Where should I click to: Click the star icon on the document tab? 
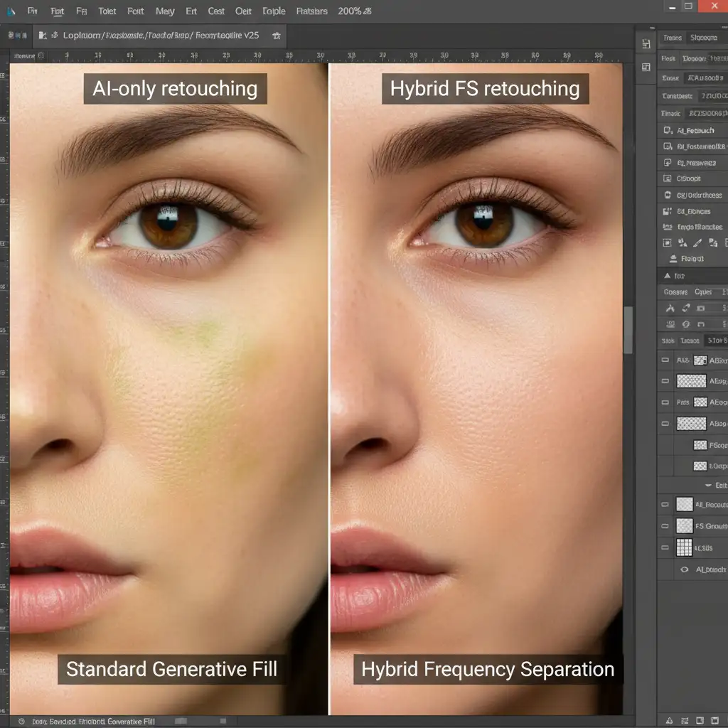277,36
